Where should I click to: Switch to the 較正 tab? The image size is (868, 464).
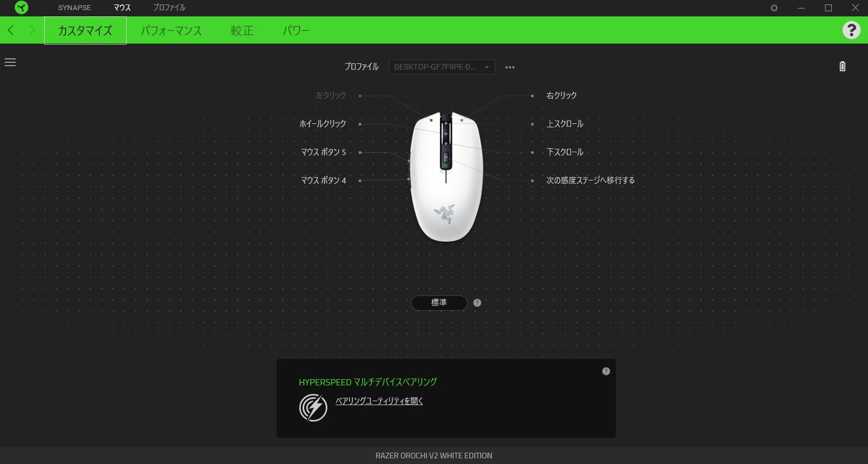[x=242, y=31]
